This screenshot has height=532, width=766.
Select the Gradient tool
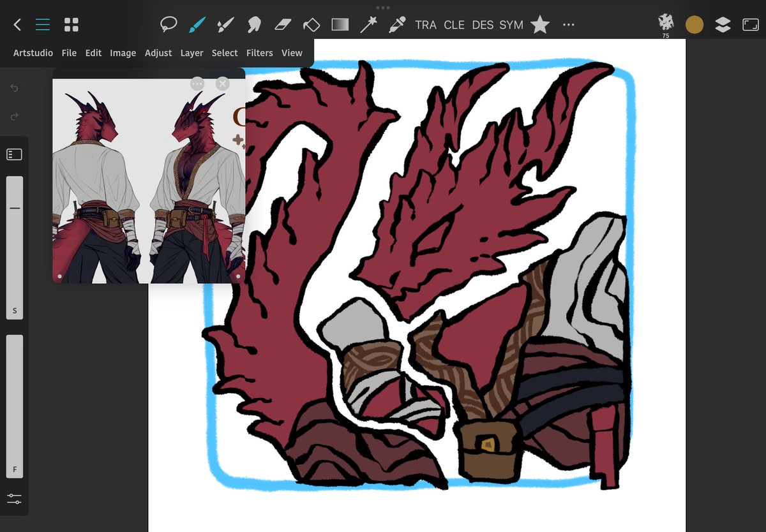point(340,25)
